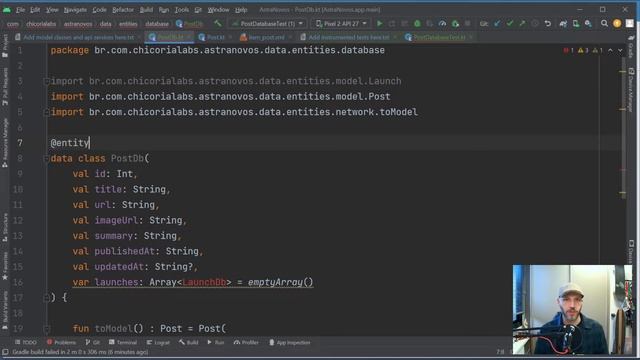
Task: Open the File menu
Action: [20, 9]
